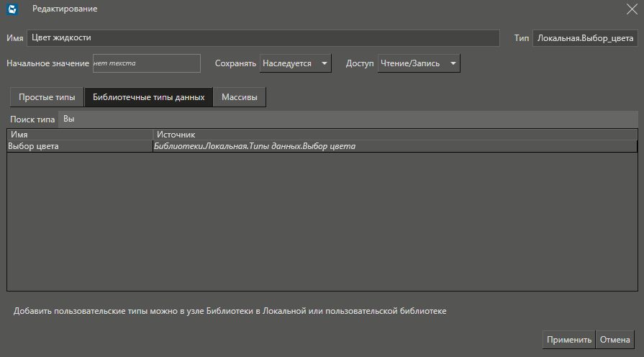644x357 pixels.
Task: Click the Имя field containing 'Цвет жидкости'
Action: pyautogui.click(x=263, y=38)
